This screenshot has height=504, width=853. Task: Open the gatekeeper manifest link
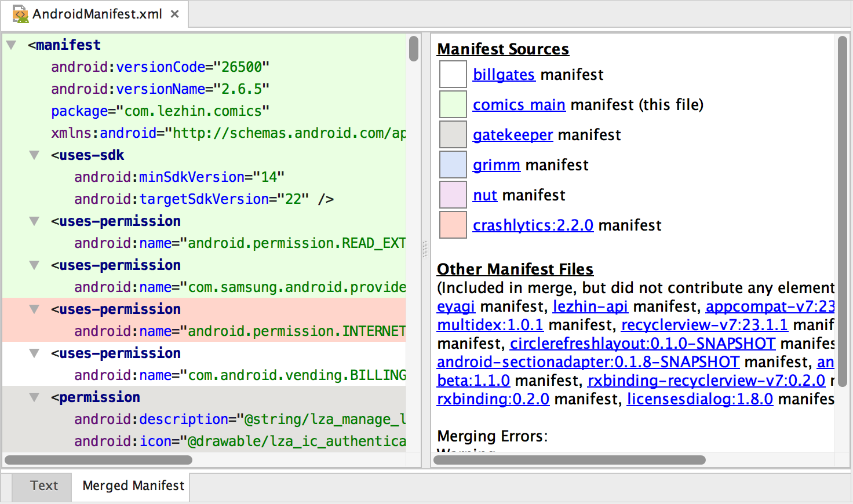[x=513, y=135]
